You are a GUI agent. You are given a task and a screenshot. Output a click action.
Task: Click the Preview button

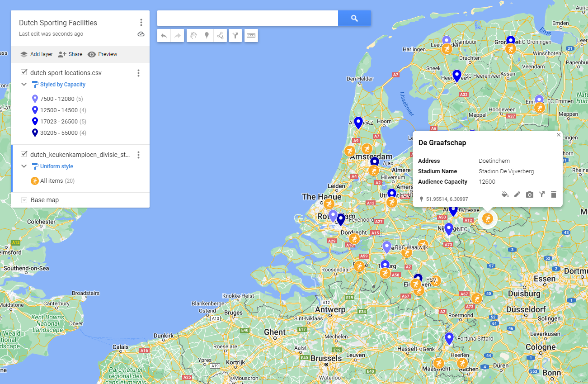(x=103, y=54)
